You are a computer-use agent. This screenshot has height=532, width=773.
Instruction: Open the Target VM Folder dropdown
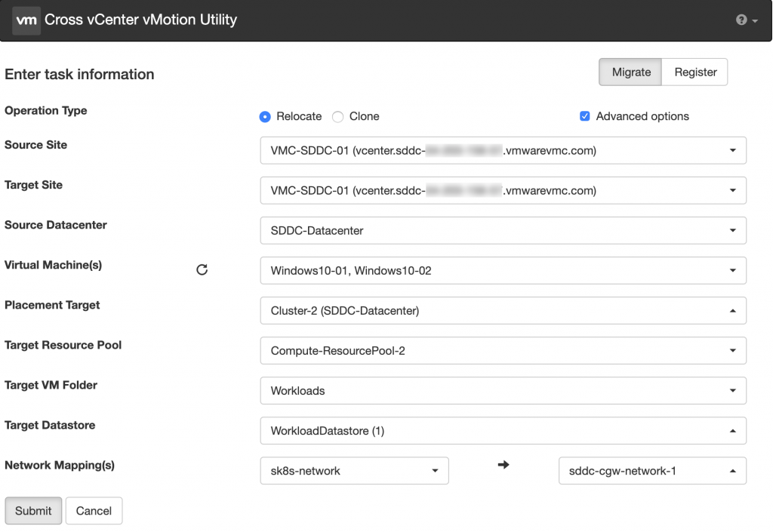coord(503,390)
